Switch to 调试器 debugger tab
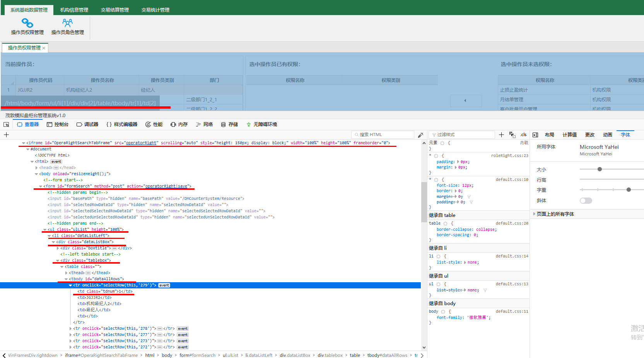The width and height of the screenshot is (644, 358). pos(87,124)
